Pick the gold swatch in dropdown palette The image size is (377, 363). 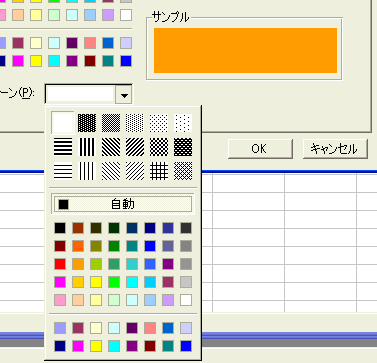coord(78,282)
